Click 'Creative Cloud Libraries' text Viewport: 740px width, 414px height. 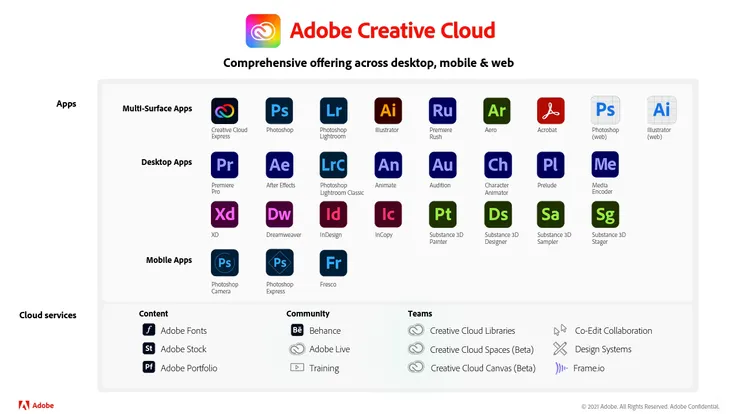[x=472, y=331]
